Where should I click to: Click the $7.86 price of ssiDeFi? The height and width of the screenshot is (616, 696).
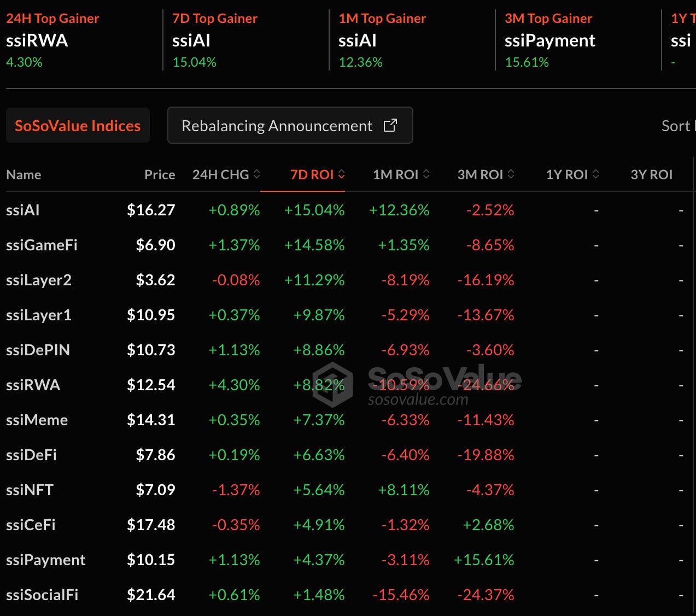tap(155, 455)
